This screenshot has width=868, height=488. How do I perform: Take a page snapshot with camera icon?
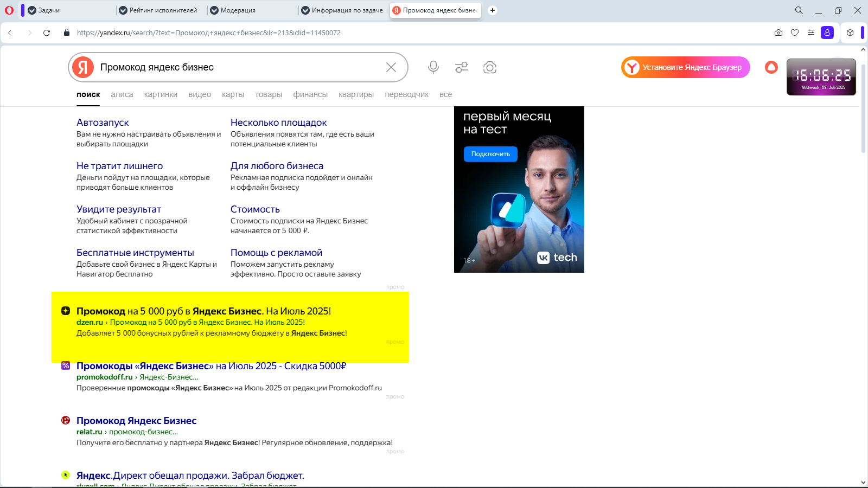[778, 33]
